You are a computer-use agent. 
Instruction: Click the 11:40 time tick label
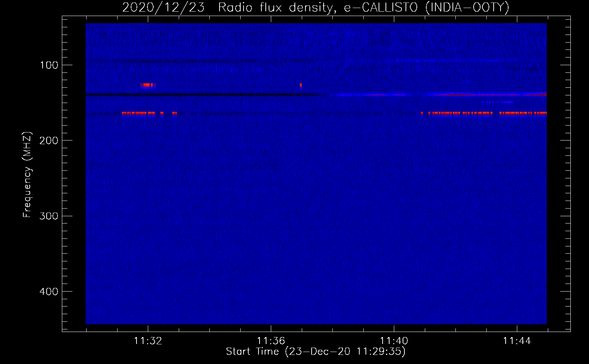click(x=394, y=341)
